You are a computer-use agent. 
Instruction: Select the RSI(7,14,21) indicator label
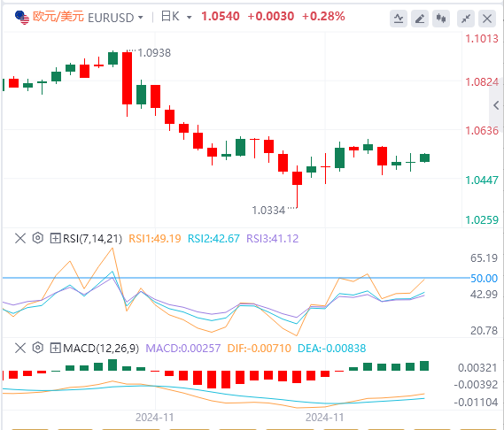(x=93, y=239)
